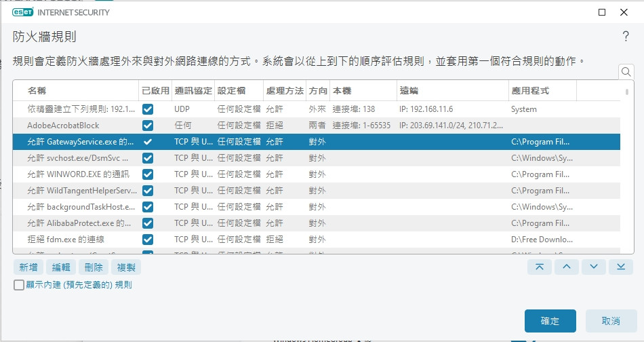Select 允許 GatewayService.exe rule name
The height and width of the screenshot is (342, 644).
[81, 142]
